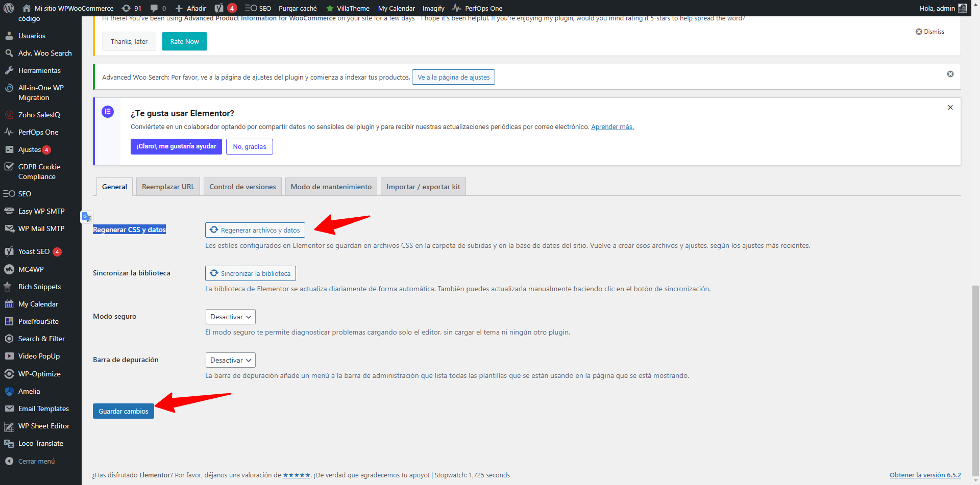Open the Modo seguro dropdown
This screenshot has height=485, width=980.
pos(231,317)
